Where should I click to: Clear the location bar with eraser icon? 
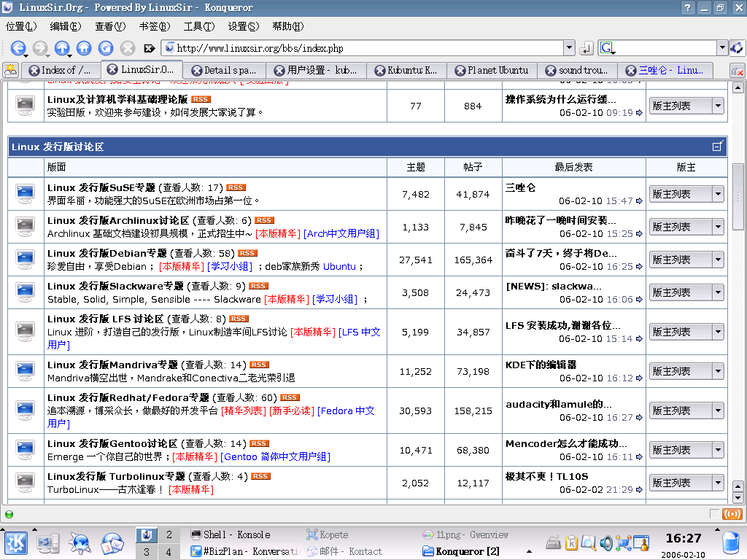pos(149,48)
